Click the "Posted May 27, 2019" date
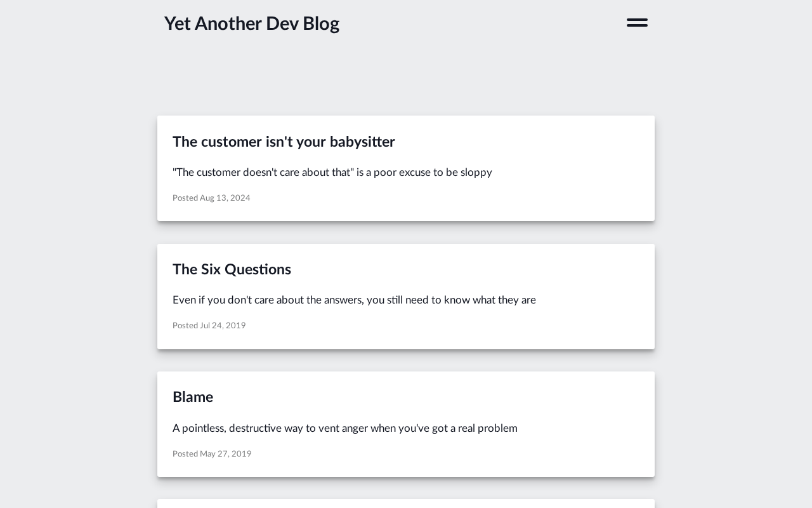Screen dimensions: 812x508 click(212, 454)
